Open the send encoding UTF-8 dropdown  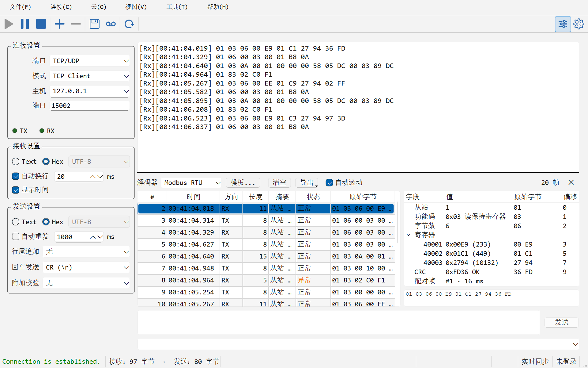pos(99,222)
